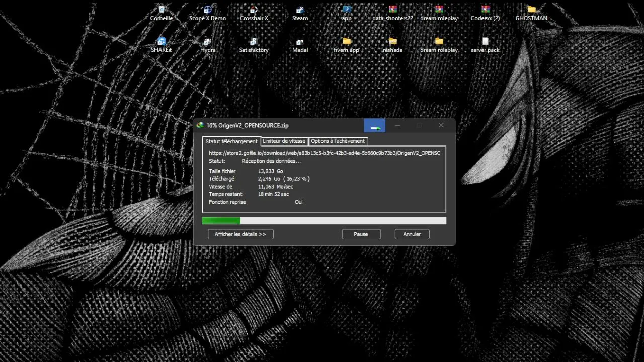This screenshot has width=644, height=362.
Task: Pause the download
Action: 361,234
